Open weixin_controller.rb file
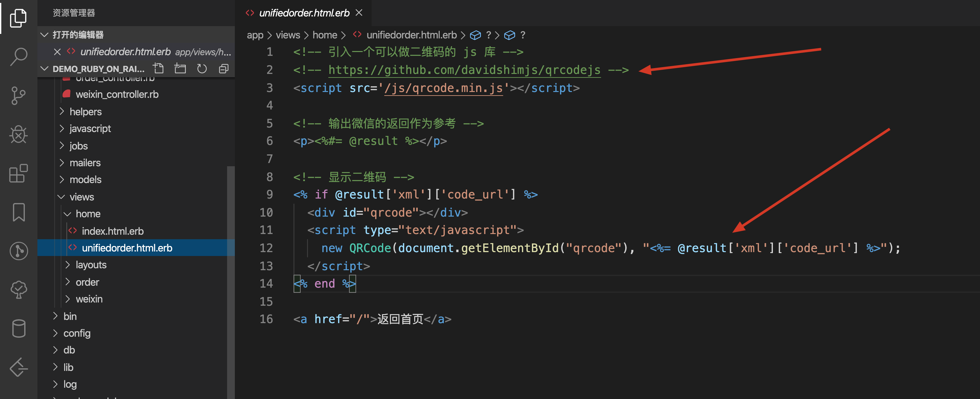980x399 pixels. (x=117, y=94)
